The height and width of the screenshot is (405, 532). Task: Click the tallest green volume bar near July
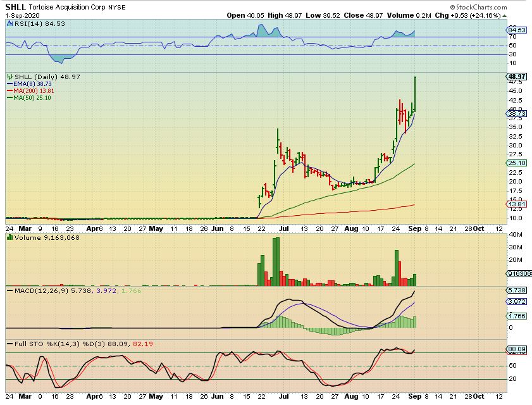coord(276,262)
